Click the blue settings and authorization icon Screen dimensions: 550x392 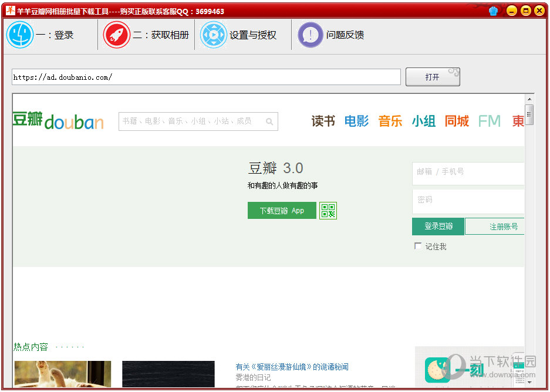point(213,35)
